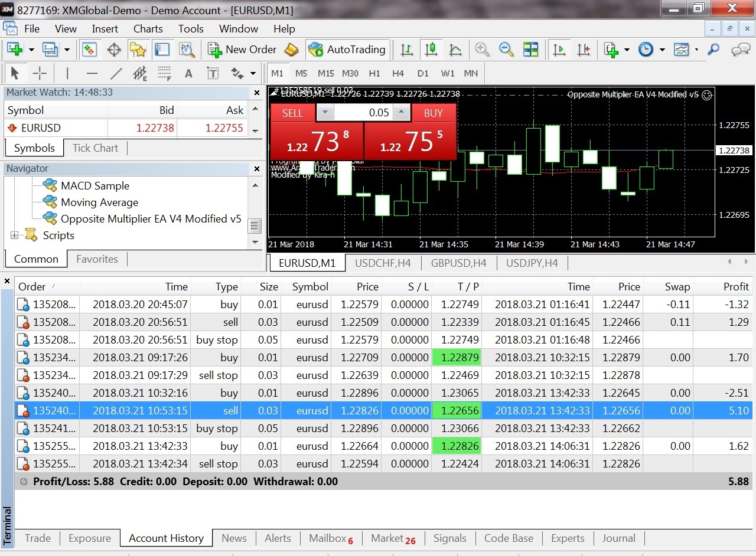The height and width of the screenshot is (556, 756).
Task: Switch to the GBPUSD,H4 chart tab
Action: [x=458, y=263]
